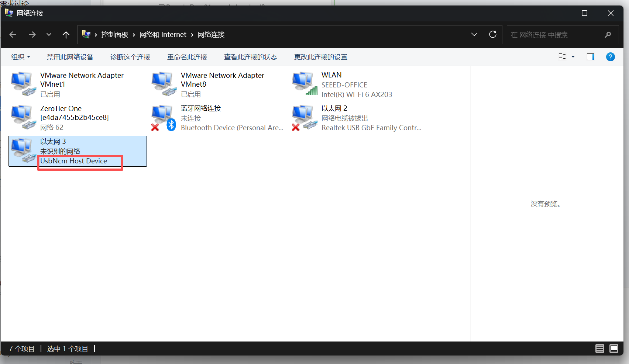Toggle the preview pane button
Image resolution: width=629 pixels, height=364 pixels.
591,57
